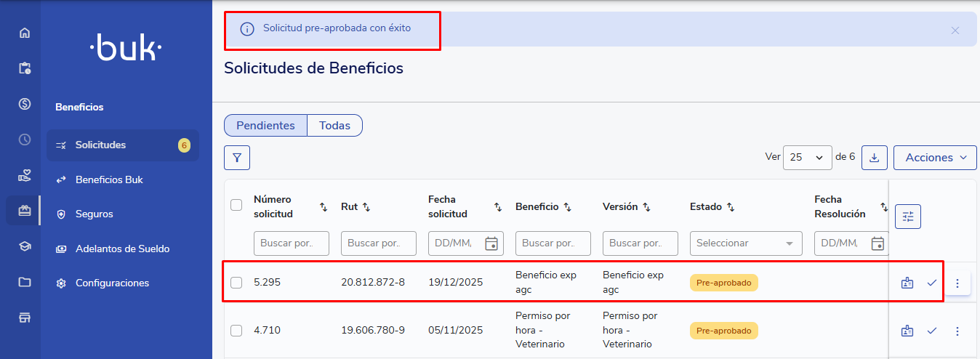Open three-dot menu for request 5.295

(x=957, y=283)
